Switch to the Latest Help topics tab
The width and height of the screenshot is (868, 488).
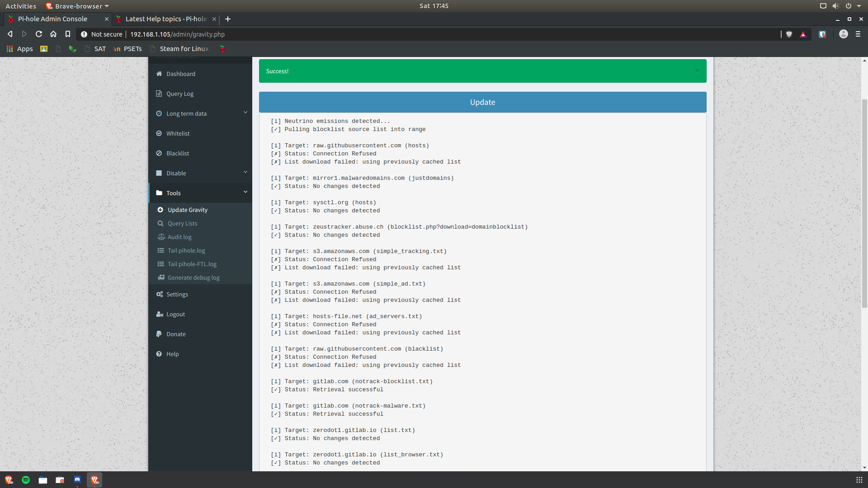165,19
